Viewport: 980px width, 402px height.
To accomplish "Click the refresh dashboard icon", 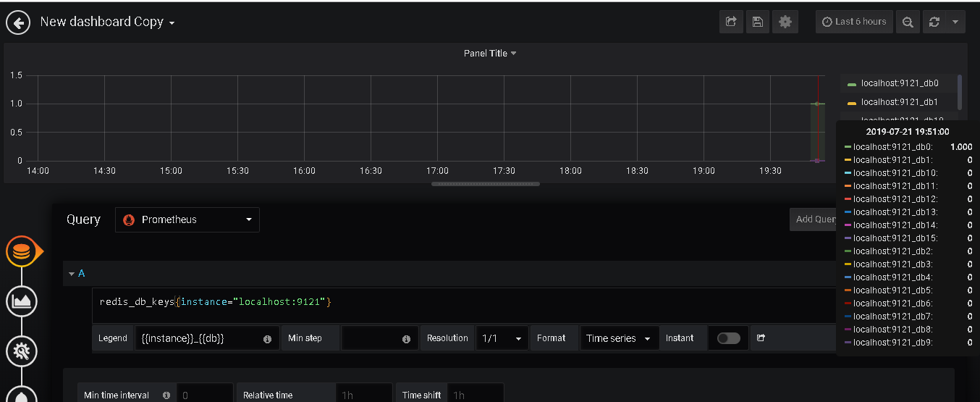I will [934, 22].
